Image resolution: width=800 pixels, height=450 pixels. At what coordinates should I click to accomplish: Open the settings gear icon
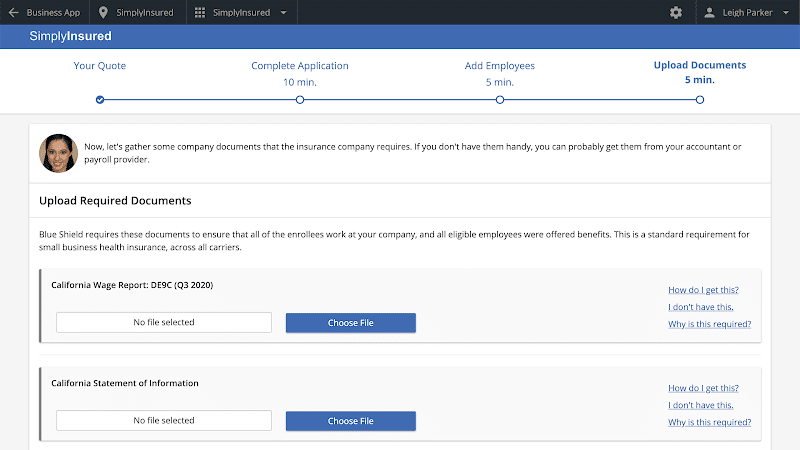[676, 13]
